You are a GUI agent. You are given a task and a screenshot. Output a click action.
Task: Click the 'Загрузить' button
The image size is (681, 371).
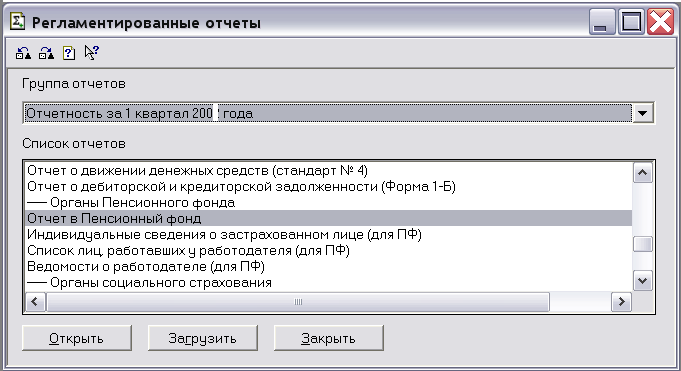coord(203,338)
